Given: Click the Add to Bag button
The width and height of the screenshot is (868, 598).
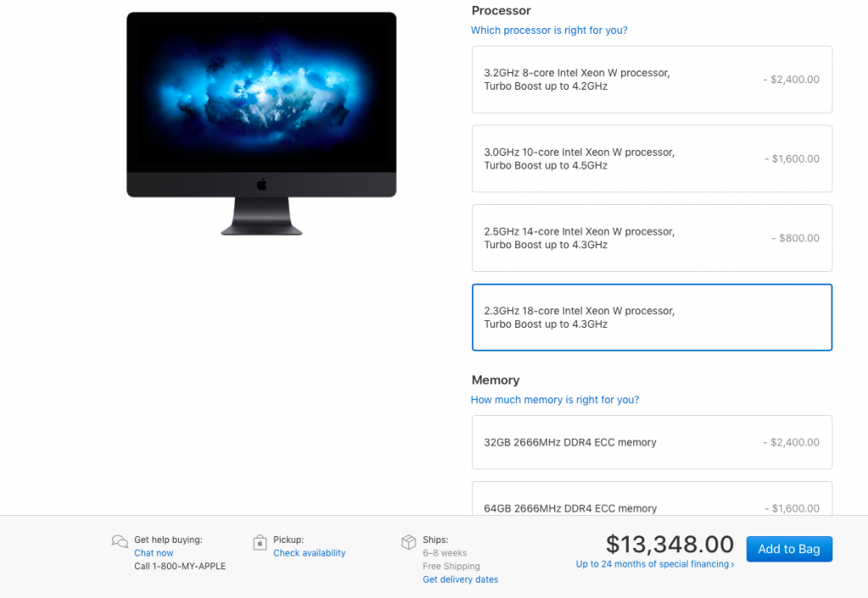Looking at the screenshot, I should pos(789,549).
